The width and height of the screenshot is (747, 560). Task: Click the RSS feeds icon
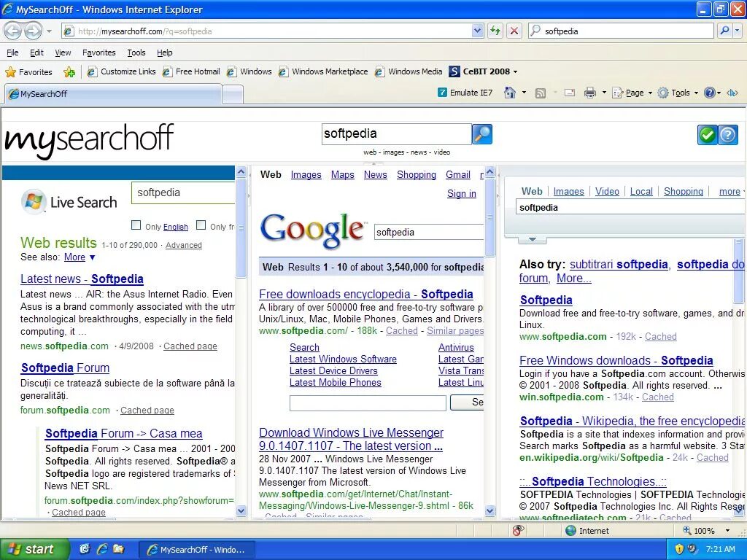coord(541,93)
